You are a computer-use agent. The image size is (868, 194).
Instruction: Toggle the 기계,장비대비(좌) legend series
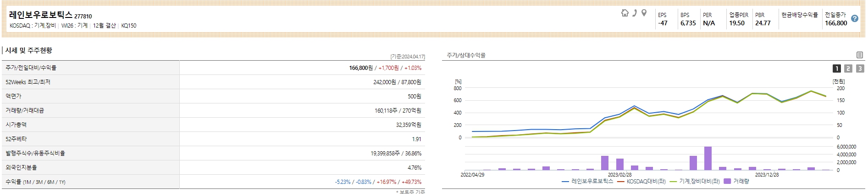695,182
